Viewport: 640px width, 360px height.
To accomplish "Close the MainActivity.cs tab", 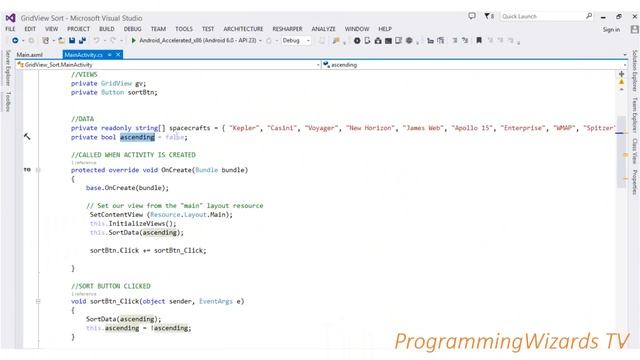I will 118,55.
